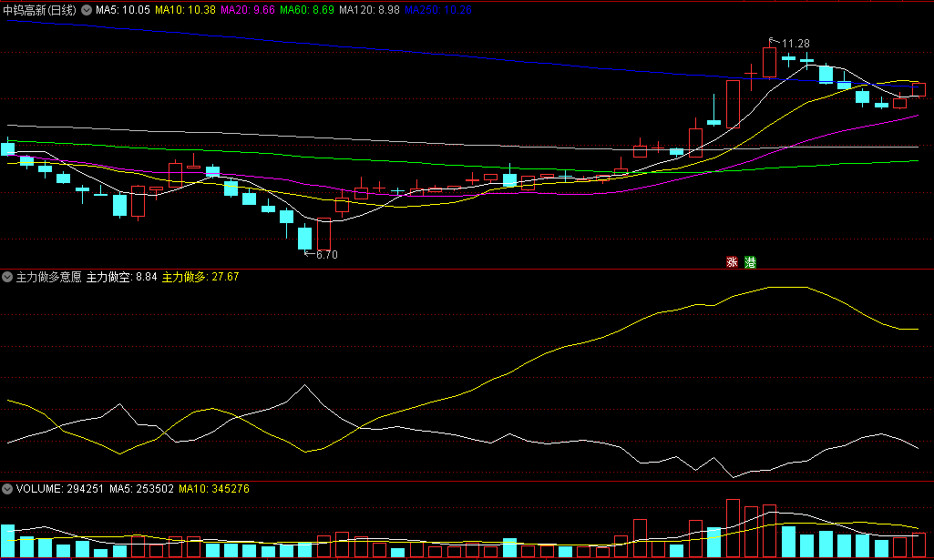This screenshot has width=934, height=560.
Task: Open the 主力做多意愿 indicator dropdown arrow
Action: (x=7, y=277)
